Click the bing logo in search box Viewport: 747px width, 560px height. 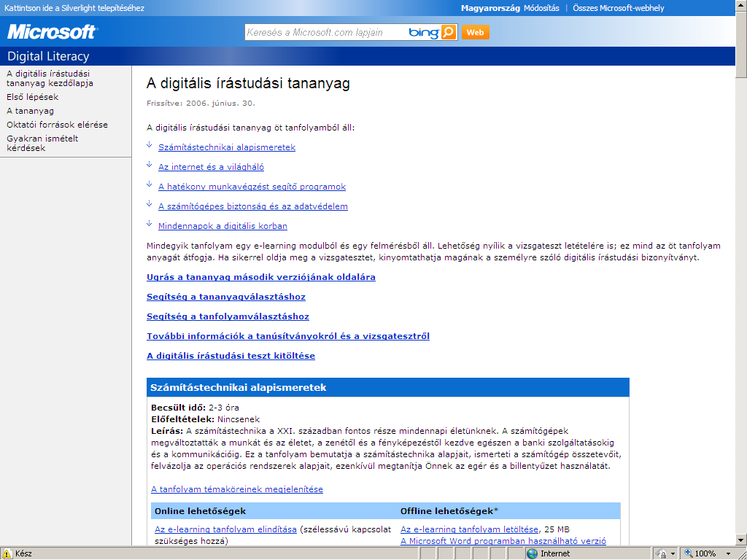coord(423,32)
